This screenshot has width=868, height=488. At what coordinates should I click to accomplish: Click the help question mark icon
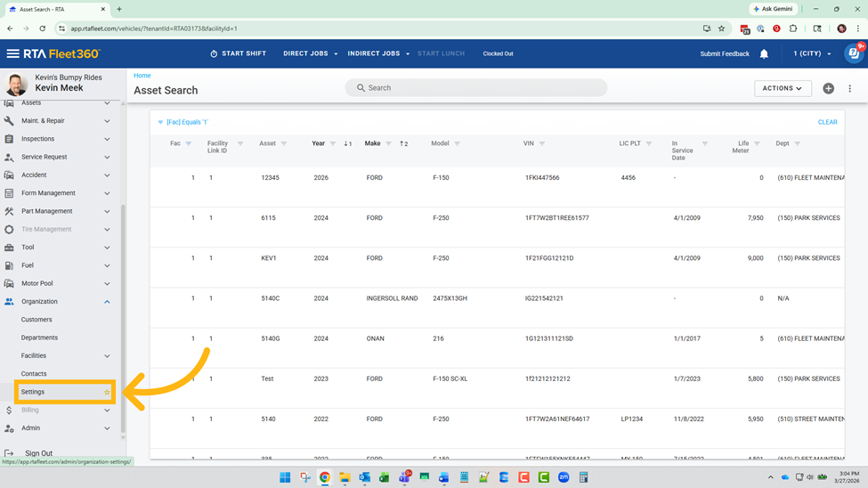coord(853,53)
